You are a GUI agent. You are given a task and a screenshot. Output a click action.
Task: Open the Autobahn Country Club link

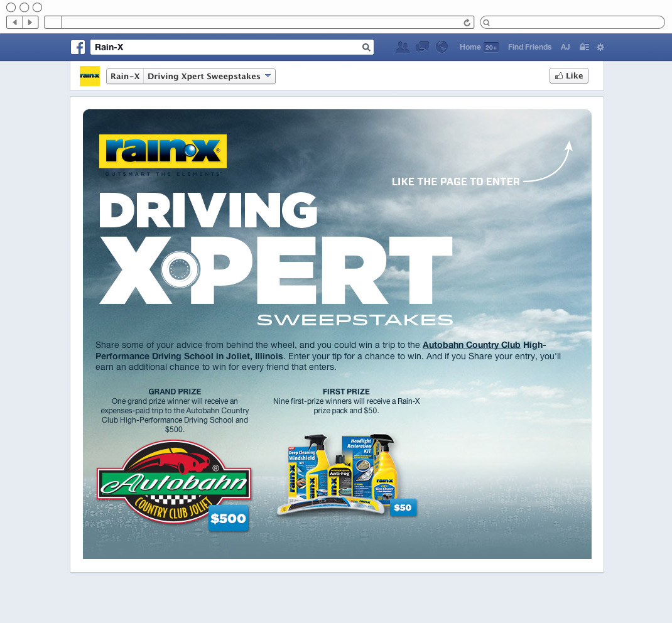click(471, 344)
